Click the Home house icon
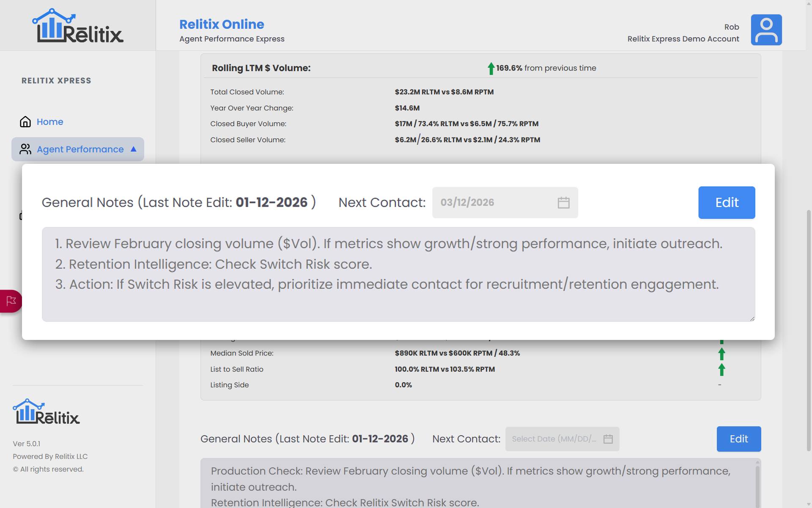Image resolution: width=812 pixels, height=508 pixels. (x=25, y=122)
